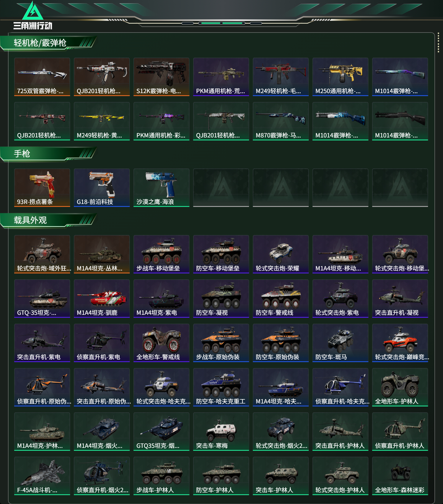Pick the M250通用机枪 yellow skin
This screenshot has height=504, width=443.
click(x=341, y=77)
